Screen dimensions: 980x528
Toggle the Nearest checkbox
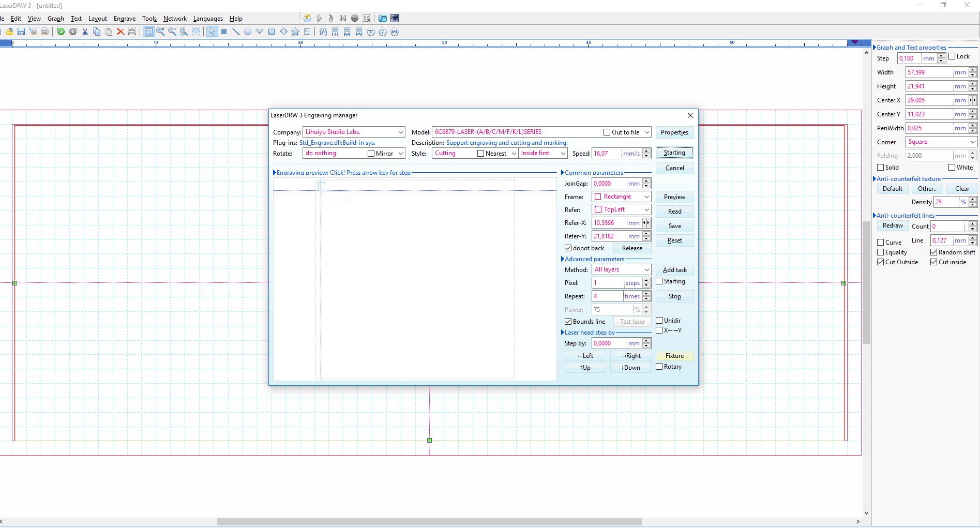pyautogui.click(x=480, y=154)
